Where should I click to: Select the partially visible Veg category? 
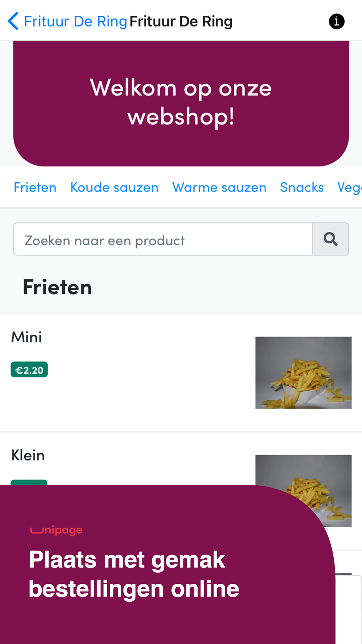coord(349,188)
